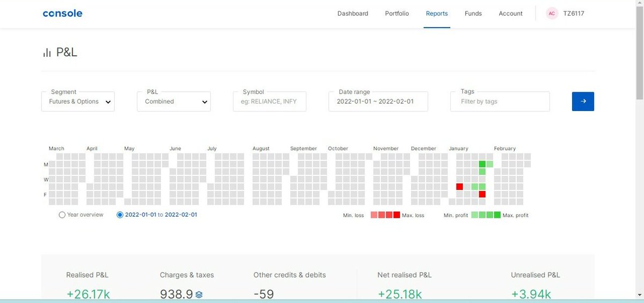
Task: Focus the Symbol input field
Action: click(x=269, y=101)
